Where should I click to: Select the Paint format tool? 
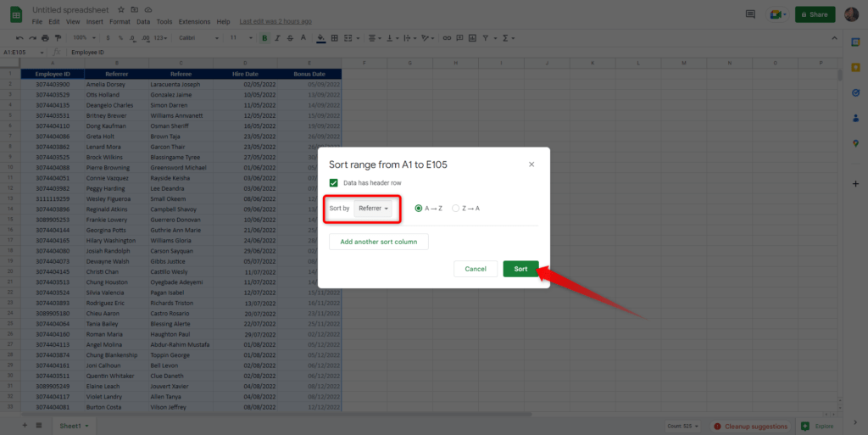pyautogui.click(x=58, y=38)
